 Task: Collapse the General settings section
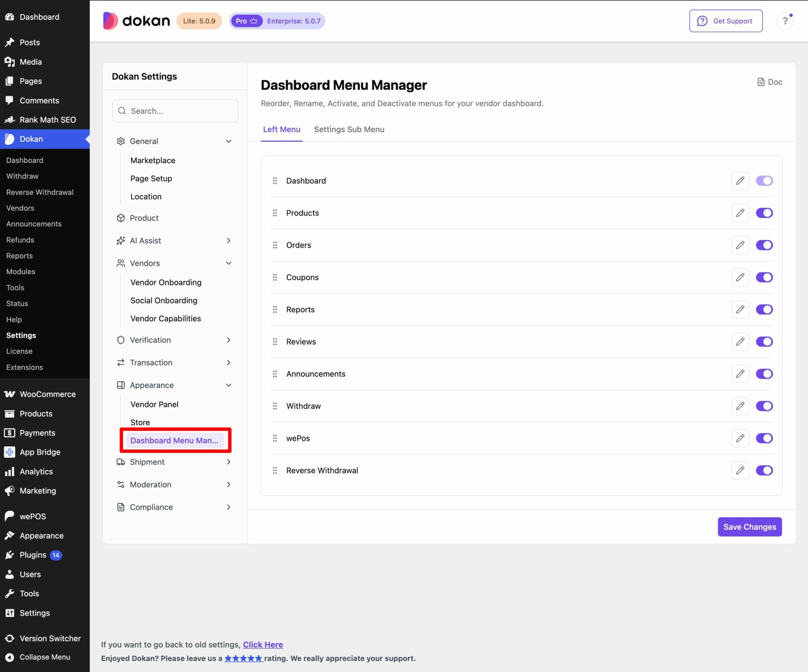coord(175,141)
